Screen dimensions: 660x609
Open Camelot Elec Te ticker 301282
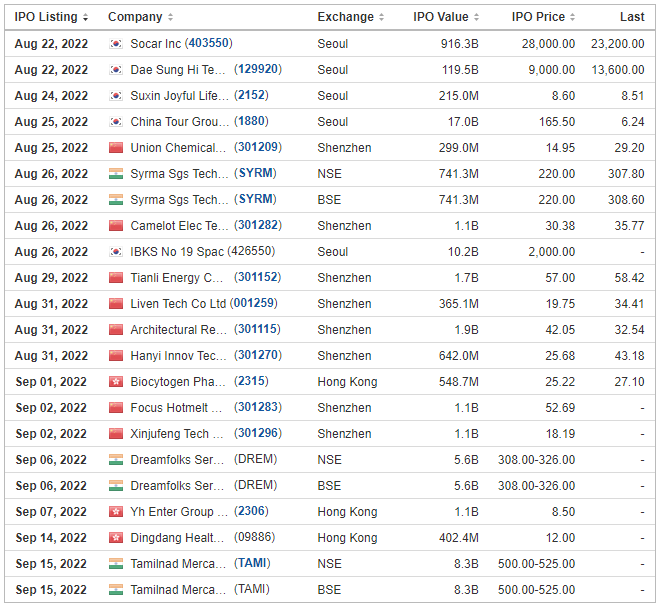pos(258,225)
